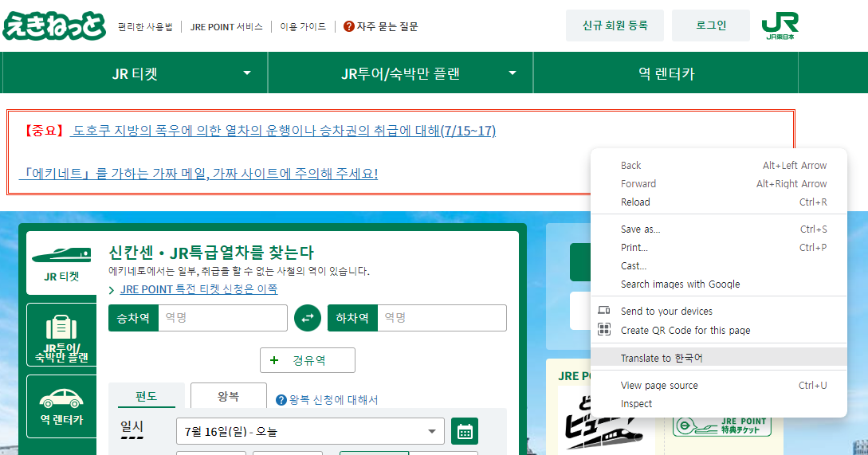Click the JR East logo
Viewport: 868px width, 455px height.
click(x=780, y=26)
